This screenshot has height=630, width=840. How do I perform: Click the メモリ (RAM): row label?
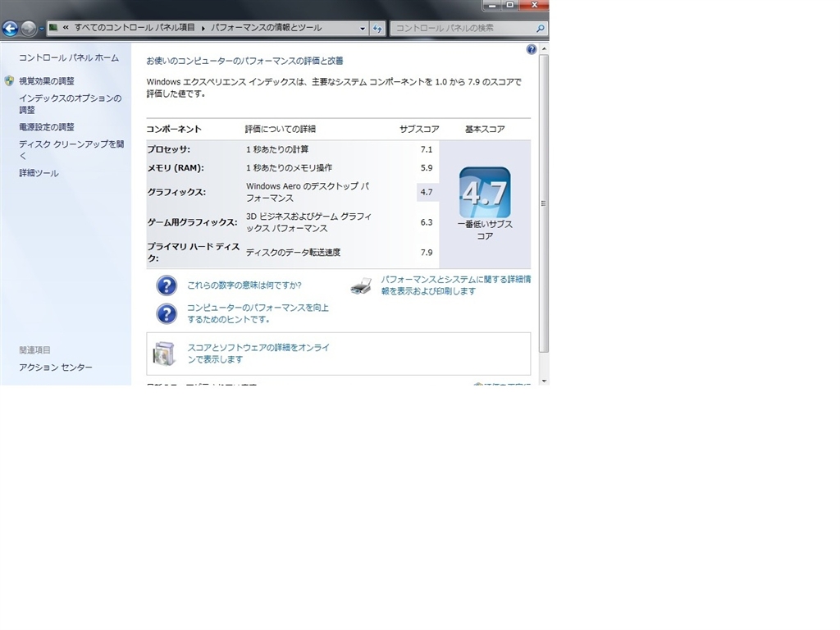176,167
